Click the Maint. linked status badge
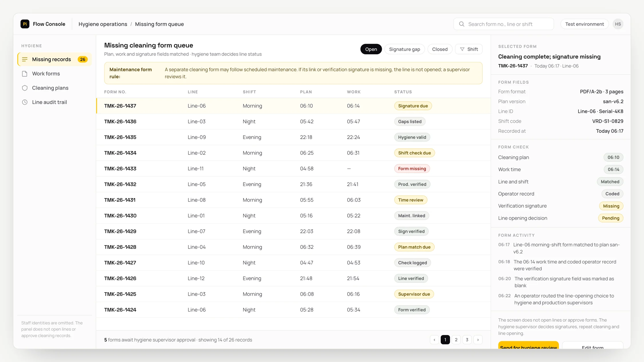 [411, 215]
